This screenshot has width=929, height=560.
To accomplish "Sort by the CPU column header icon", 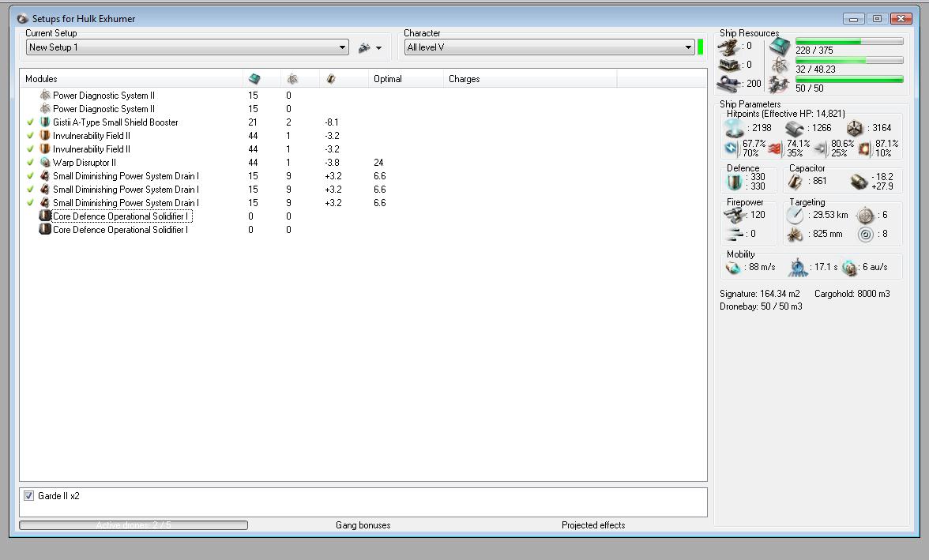I will (x=254, y=79).
